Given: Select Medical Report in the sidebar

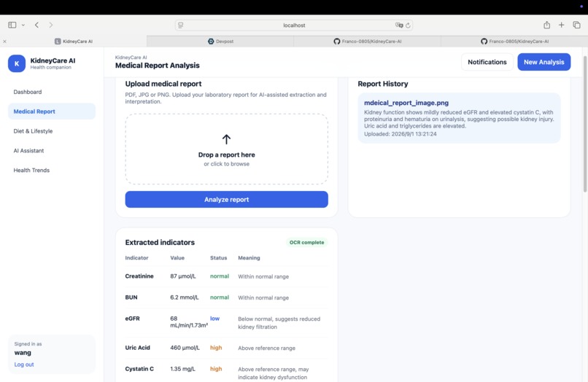Looking at the screenshot, I should [x=52, y=112].
